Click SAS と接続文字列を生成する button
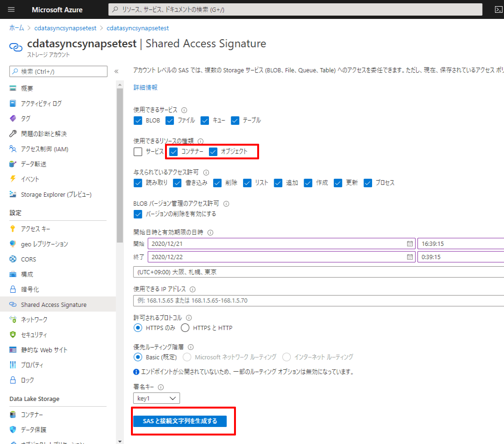 (180, 421)
